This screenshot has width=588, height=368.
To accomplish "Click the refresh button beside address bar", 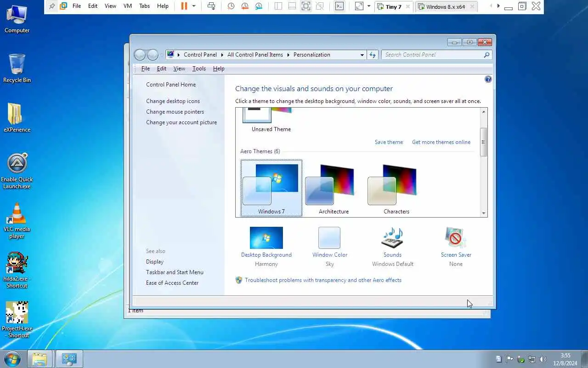I will click(x=373, y=55).
